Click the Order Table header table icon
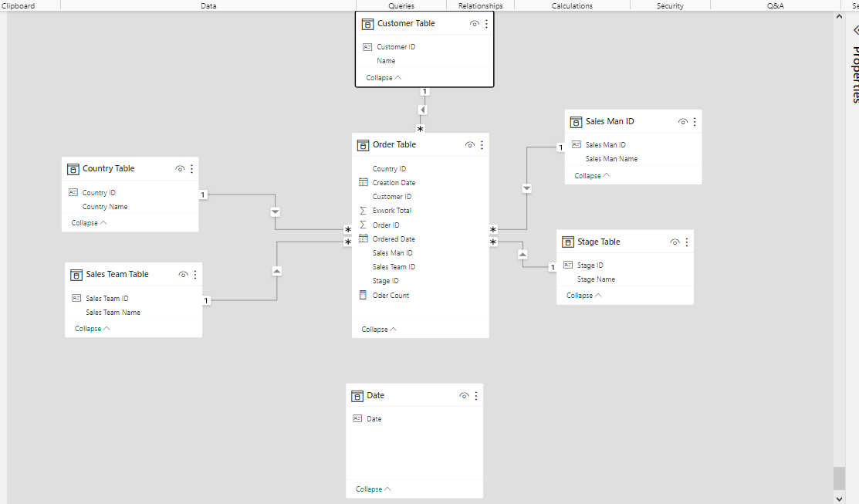This screenshot has width=859, height=504. (364, 145)
